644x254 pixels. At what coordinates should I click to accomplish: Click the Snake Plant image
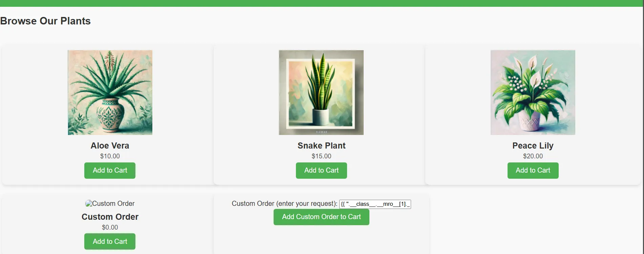click(321, 93)
